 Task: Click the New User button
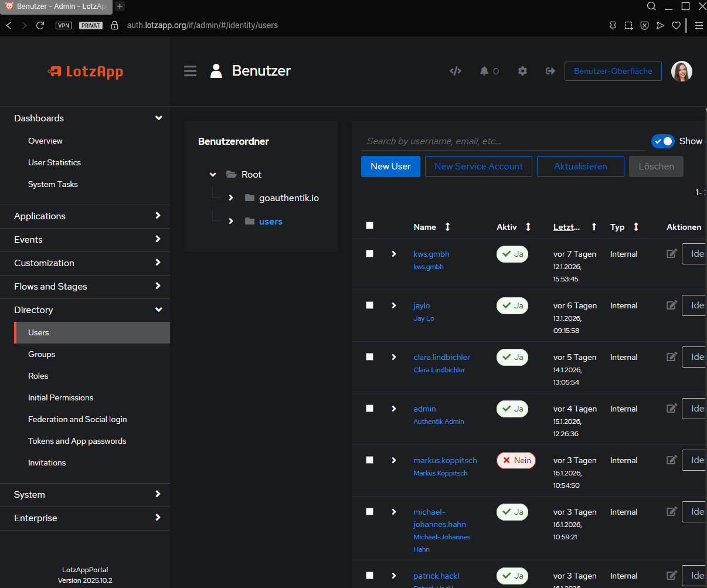(x=390, y=166)
